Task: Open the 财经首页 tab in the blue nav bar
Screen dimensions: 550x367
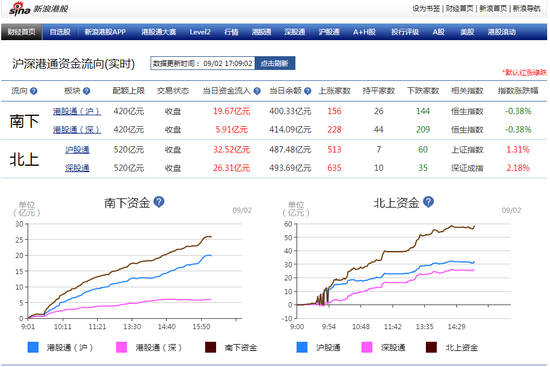Action: click(21, 32)
